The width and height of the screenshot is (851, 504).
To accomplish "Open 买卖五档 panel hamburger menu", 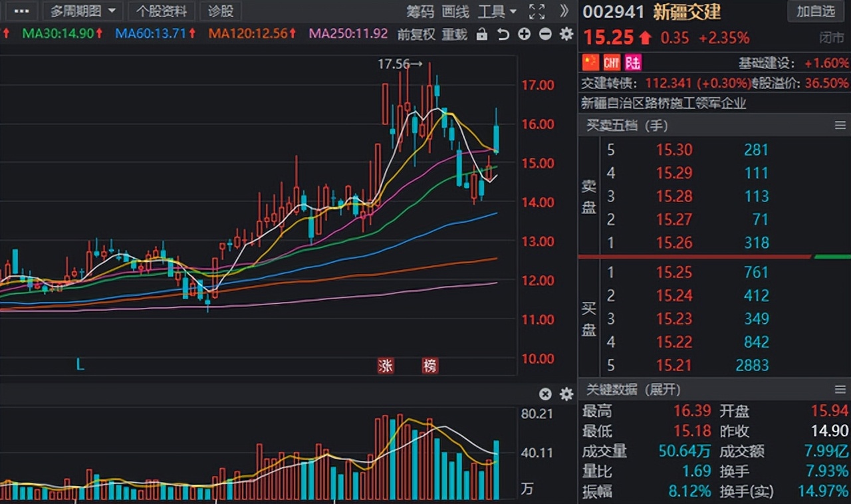I will pos(840,125).
